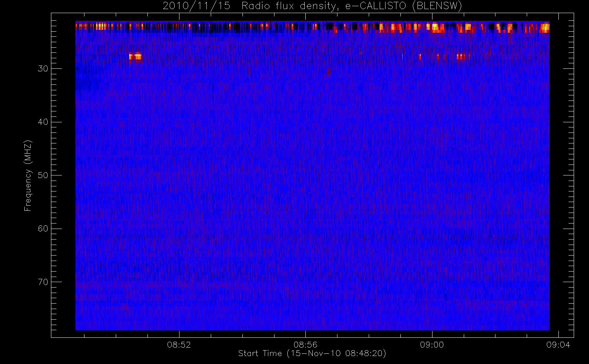Image resolution: width=589 pixels, height=364 pixels.
Task: Click the "Start Time (15-Nov-10 08:48:20)" axis label
Action: [312, 353]
